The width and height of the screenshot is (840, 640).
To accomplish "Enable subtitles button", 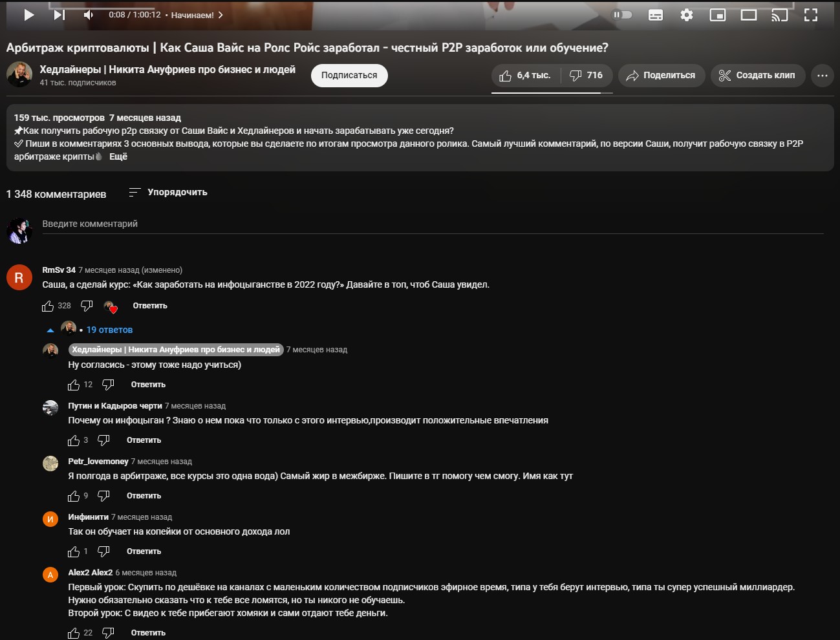I will [656, 15].
